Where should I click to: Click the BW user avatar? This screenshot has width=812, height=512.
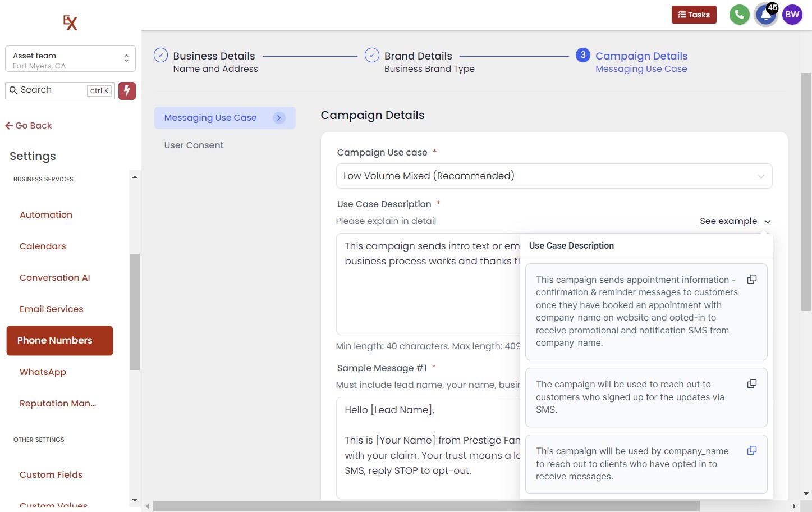point(792,15)
